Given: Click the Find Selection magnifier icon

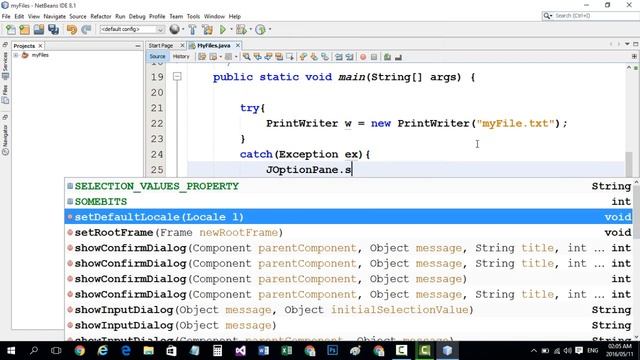Looking at the screenshot, I should 247,57.
